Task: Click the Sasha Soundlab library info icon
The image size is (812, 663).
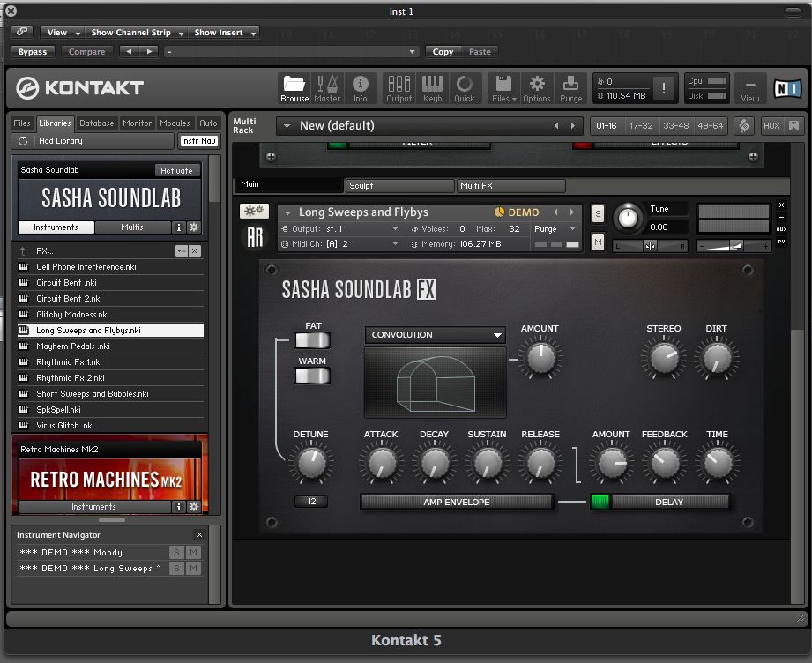Action: 179,227
